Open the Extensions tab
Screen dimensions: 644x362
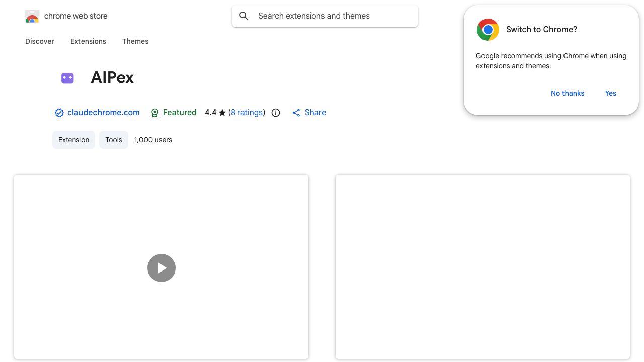(88, 41)
